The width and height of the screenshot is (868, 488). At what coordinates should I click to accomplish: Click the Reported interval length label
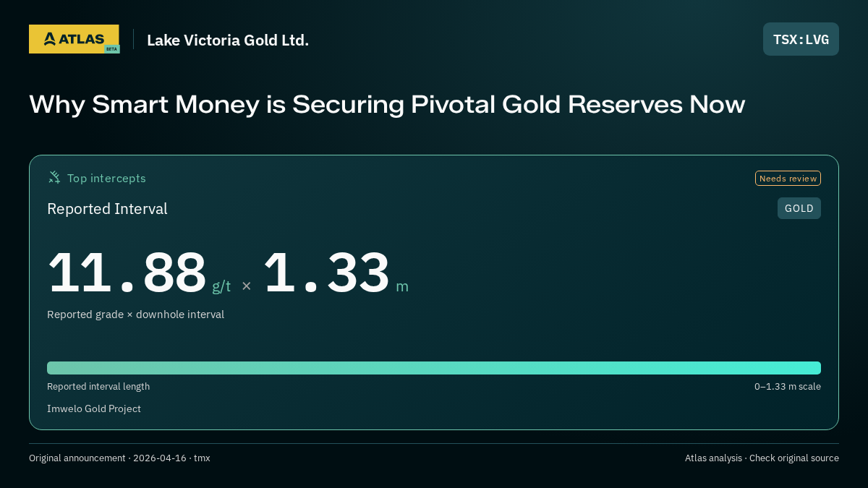98,387
